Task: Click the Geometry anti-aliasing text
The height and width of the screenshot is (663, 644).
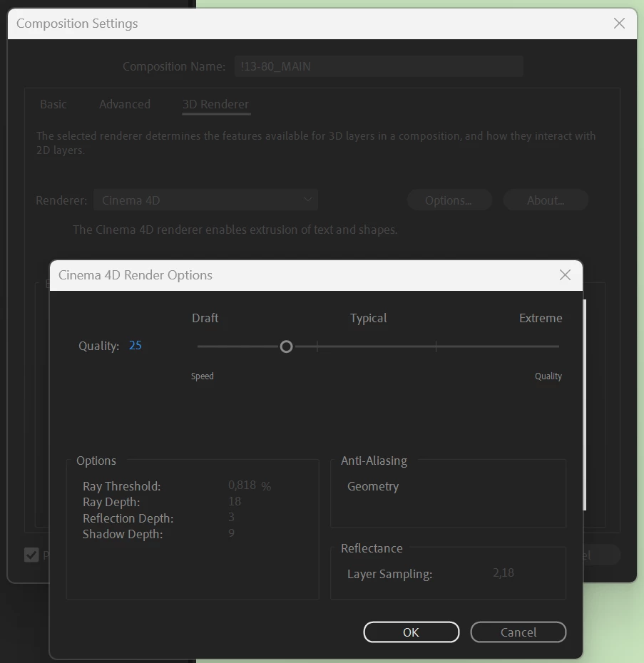Action: 373,487
